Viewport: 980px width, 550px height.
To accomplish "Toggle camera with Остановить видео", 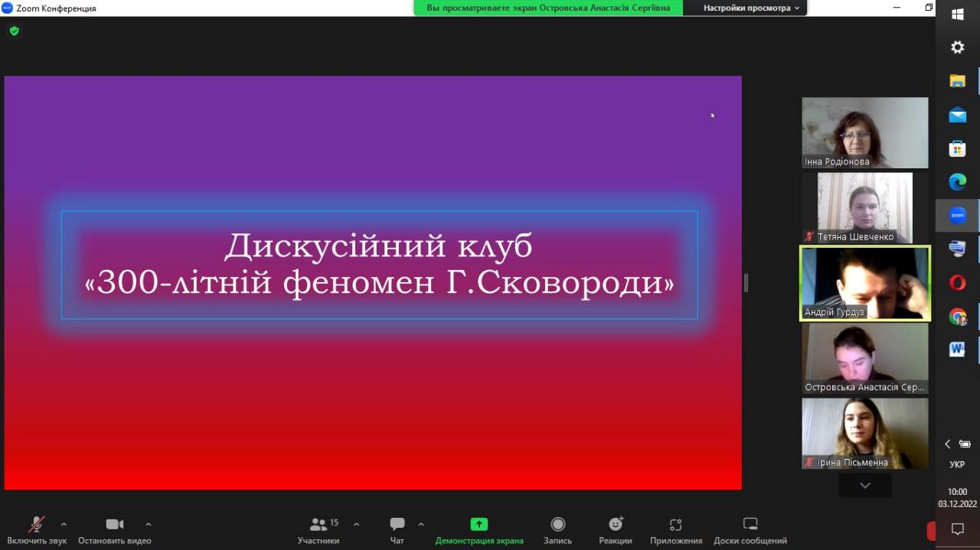I will click(114, 525).
